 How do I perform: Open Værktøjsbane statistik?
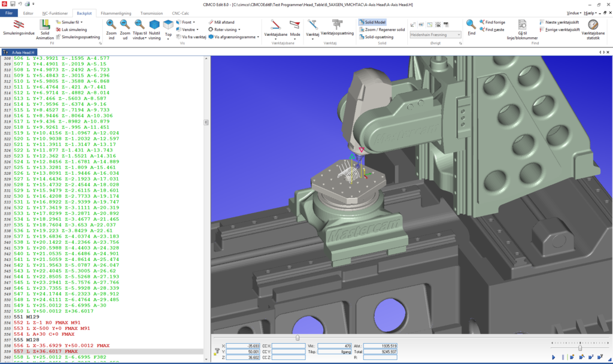(593, 30)
